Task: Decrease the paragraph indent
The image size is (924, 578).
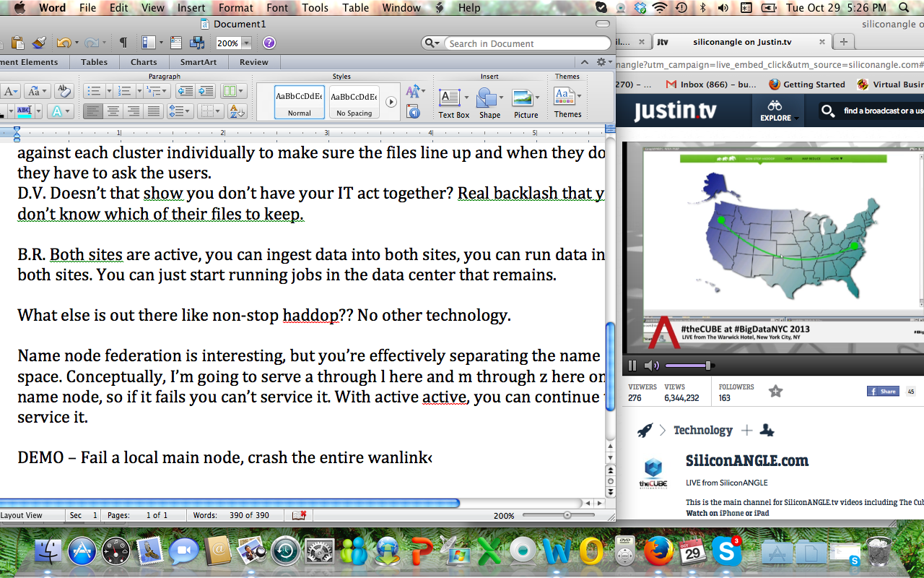Action: tap(186, 91)
